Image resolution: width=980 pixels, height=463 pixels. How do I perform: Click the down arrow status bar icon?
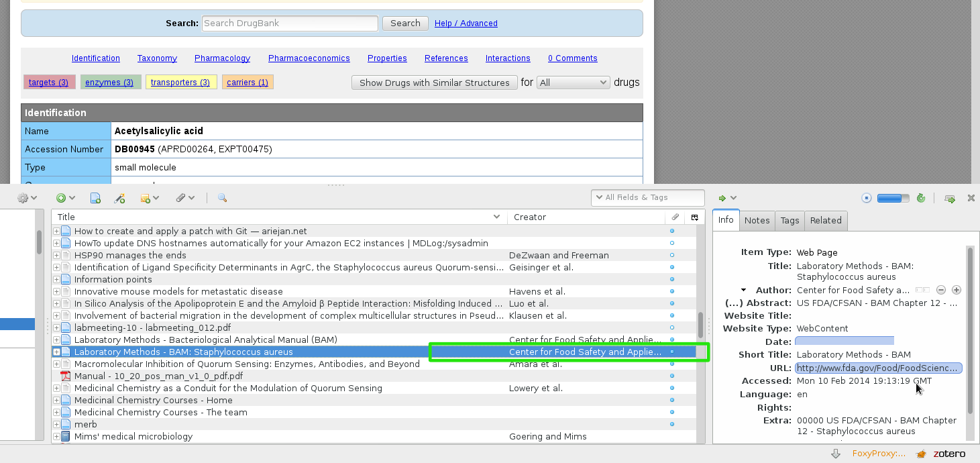(x=835, y=454)
